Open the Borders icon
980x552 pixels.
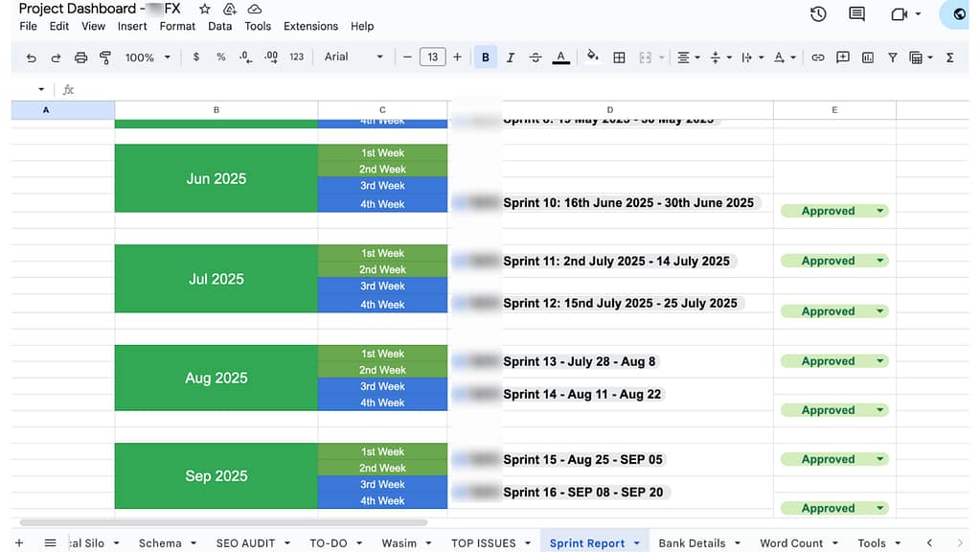pos(619,57)
